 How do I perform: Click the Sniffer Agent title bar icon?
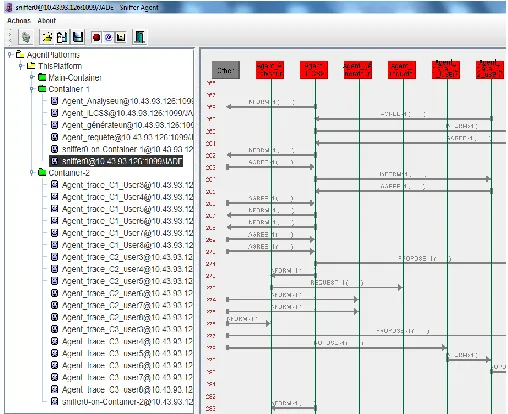9,7
